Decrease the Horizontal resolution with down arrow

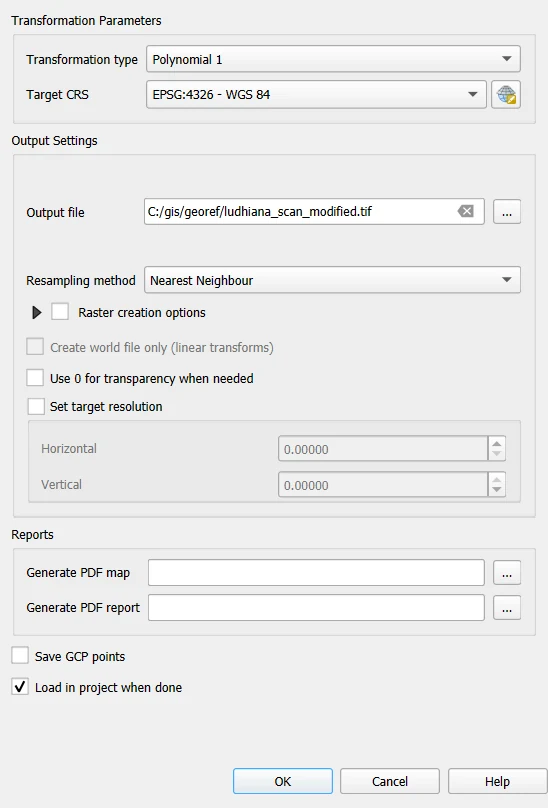pos(496,454)
